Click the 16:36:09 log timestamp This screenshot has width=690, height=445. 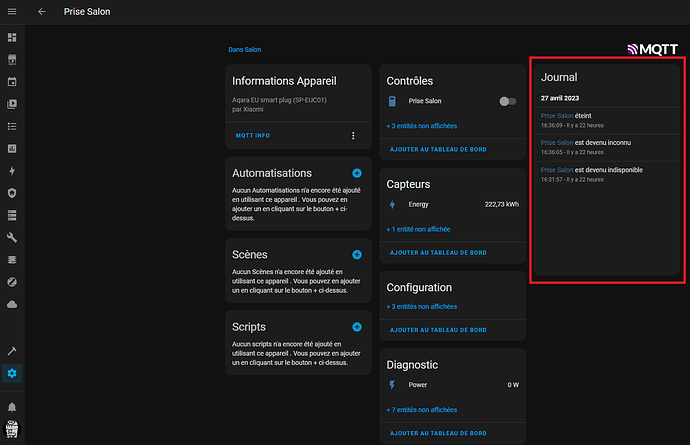point(551,125)
